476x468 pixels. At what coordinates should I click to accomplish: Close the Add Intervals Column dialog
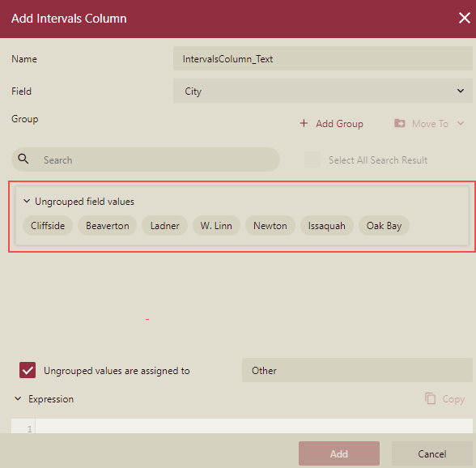(464, 18)
